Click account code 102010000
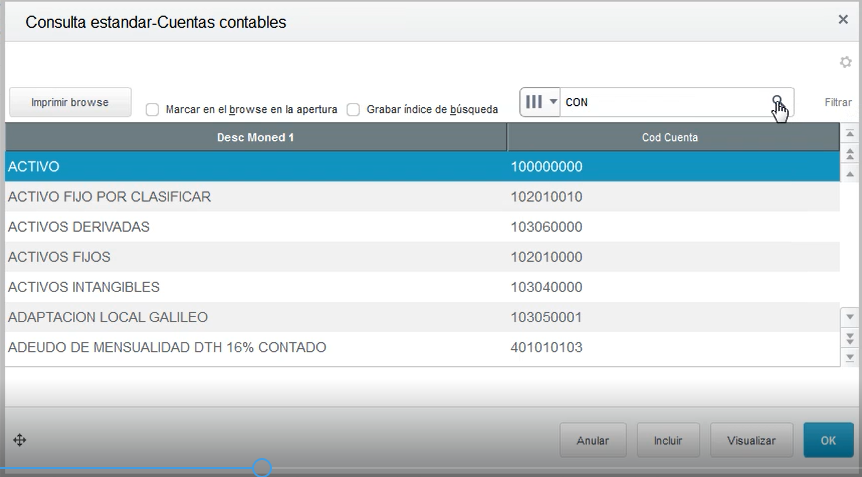This screenshot has width=862, height=477. pos(546,257)
